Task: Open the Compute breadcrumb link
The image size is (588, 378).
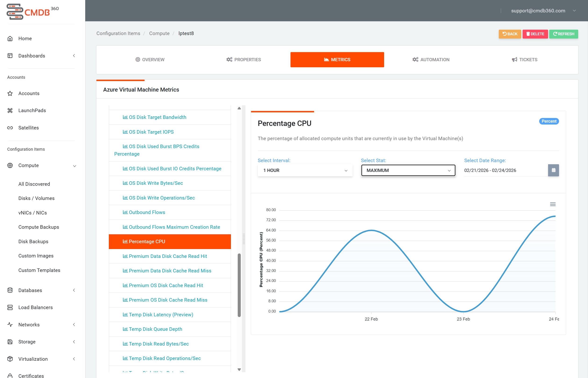Action: pos(159,33)
